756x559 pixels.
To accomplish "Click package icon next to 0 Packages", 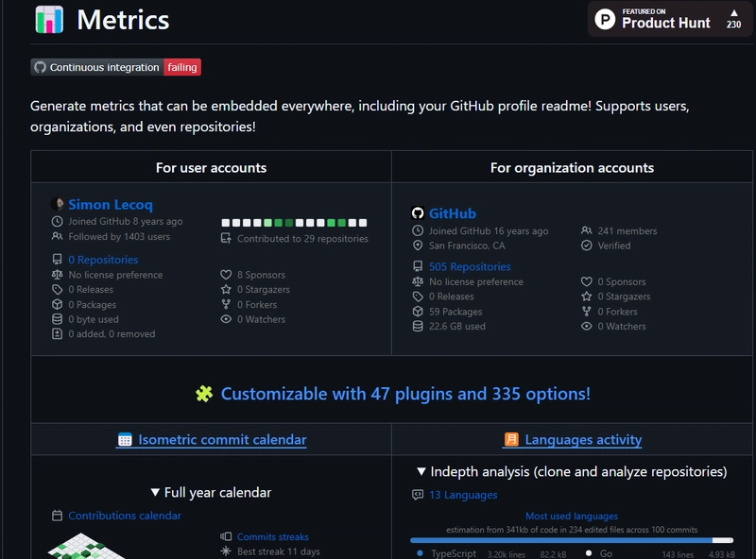I will click(57, 304).
